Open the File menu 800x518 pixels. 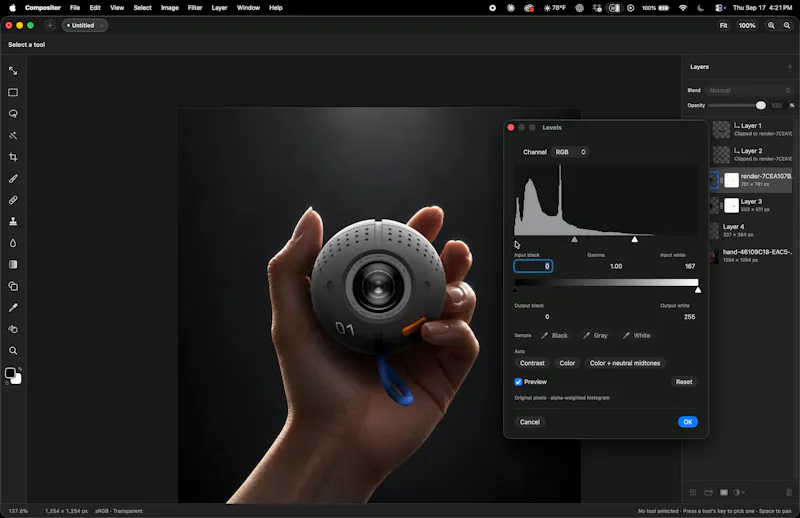coord(75,8)
